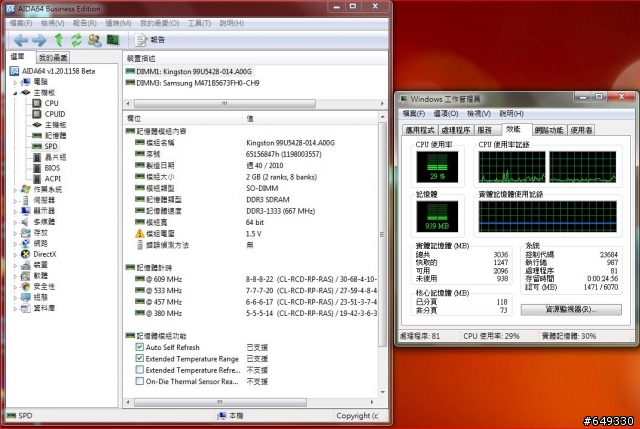Toggle the On-Die Thermal Sensor Rea... checkbox

[x=140, y=381]
